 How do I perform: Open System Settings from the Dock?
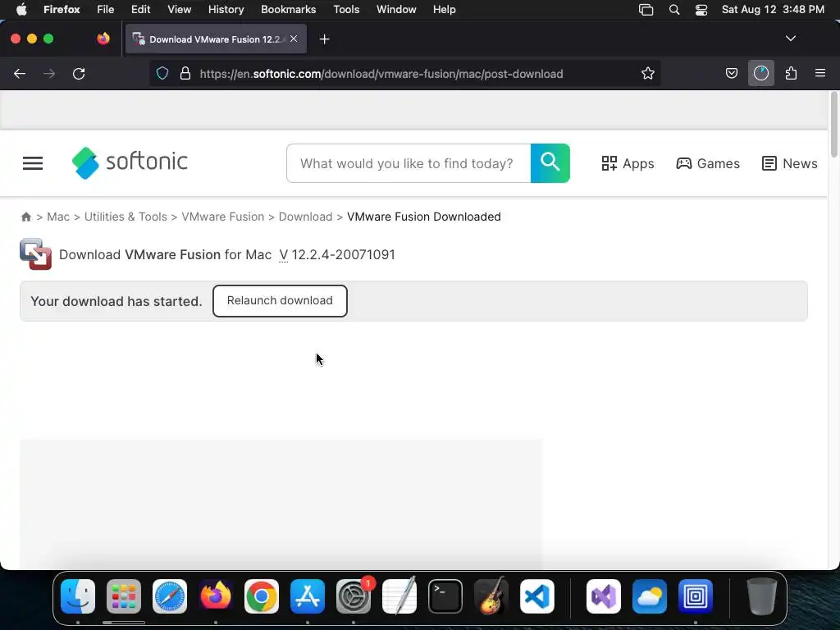[x=354, y=596]
